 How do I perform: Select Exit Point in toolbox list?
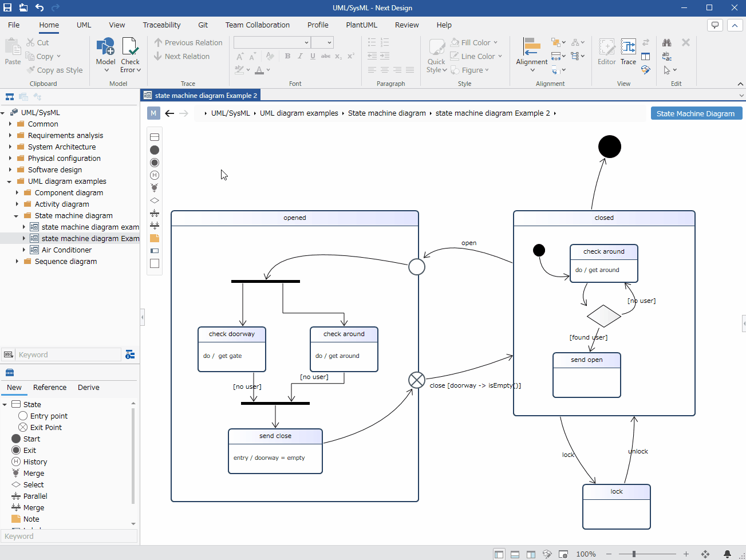[x=46, y=428]
